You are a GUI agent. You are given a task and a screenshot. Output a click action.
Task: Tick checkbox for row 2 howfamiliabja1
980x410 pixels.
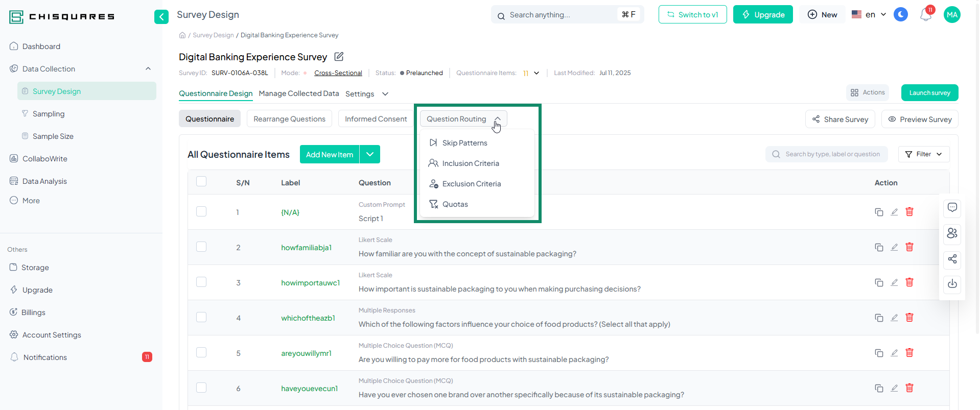[x=201, y=247]
